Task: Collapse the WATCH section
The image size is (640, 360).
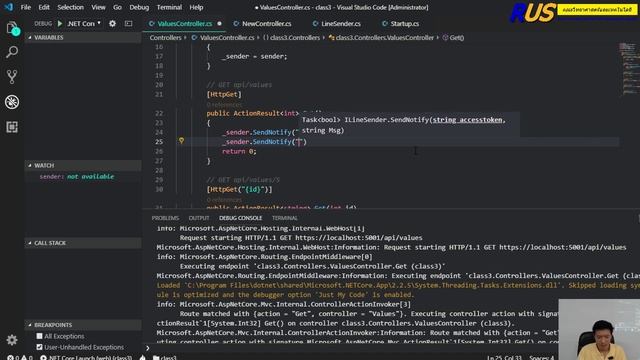Action: coord(83,165)
